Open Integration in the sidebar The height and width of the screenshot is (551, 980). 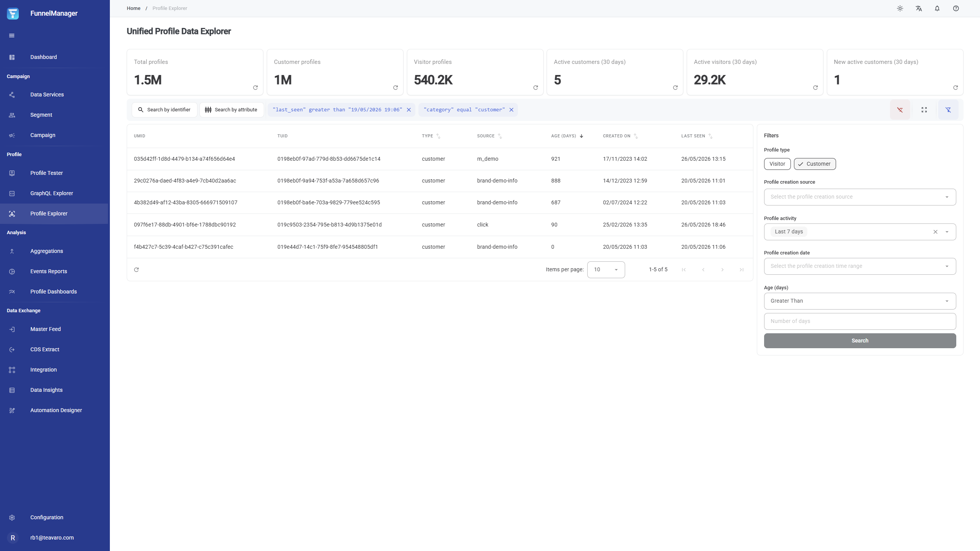(x=54, y=370)
